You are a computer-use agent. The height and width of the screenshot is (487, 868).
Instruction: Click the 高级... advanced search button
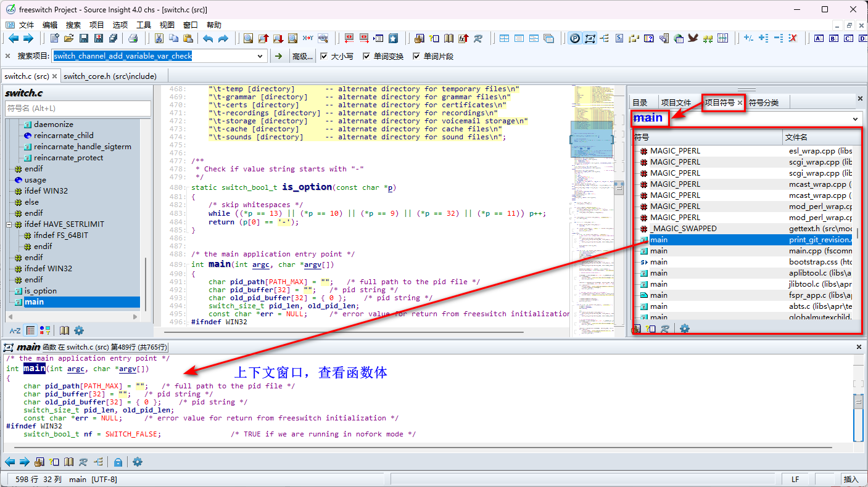tap(302, 56)
